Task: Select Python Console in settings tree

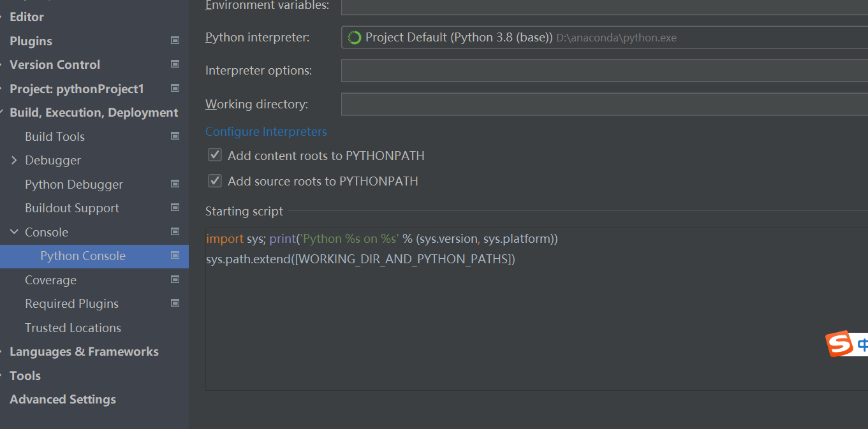Action: coord(83,256)
